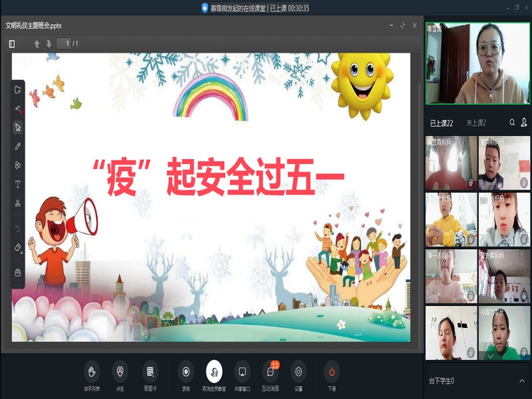Select the text tool in annotation toolbar
Image resolution: width=532 pixels, height=399 pixels.
pyautogui.click(x=18, y=184)
